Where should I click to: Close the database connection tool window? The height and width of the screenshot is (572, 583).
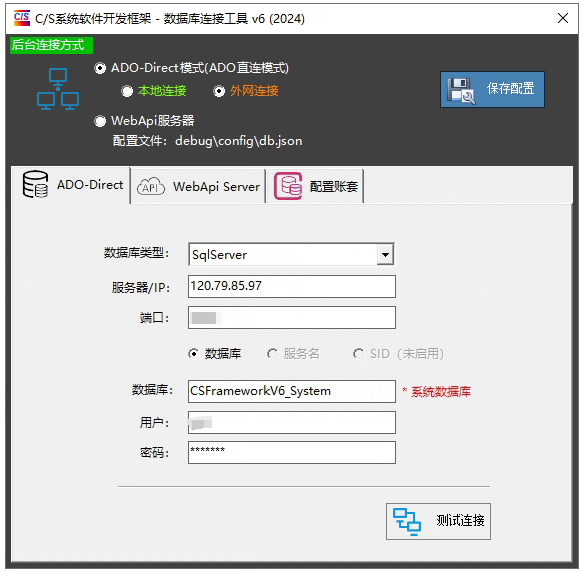[x=563, y=18]
